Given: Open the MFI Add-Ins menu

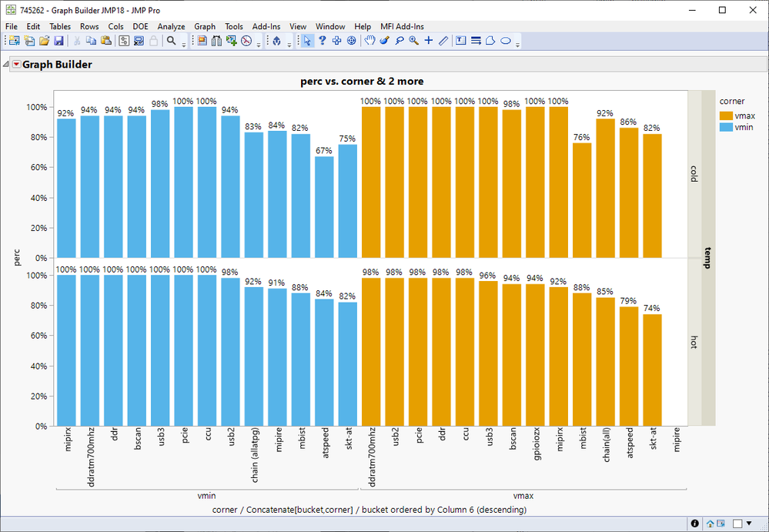Looking at the screenshot, I should click(402, 26).
